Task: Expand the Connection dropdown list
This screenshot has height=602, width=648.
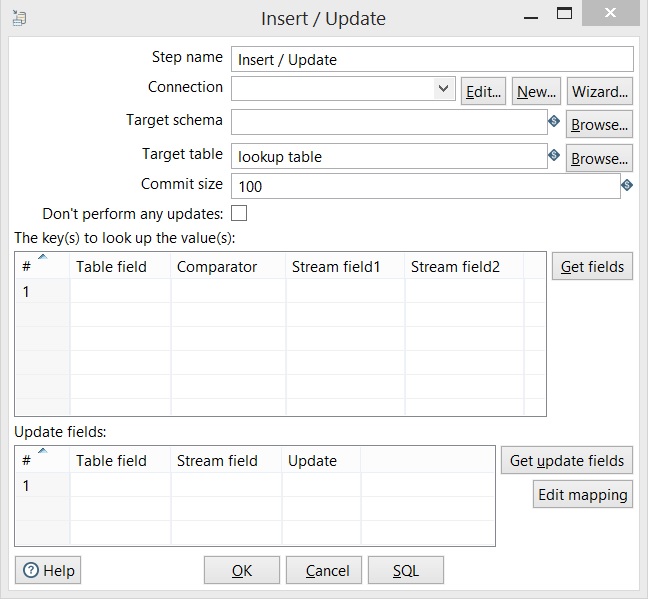Action: 444,90
